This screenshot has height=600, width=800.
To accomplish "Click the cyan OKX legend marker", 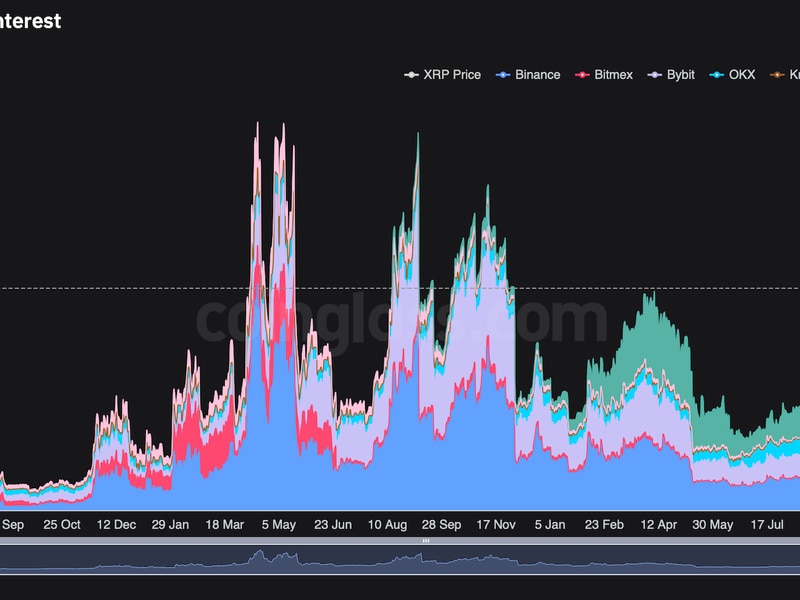I will click(x=716, y=75).
